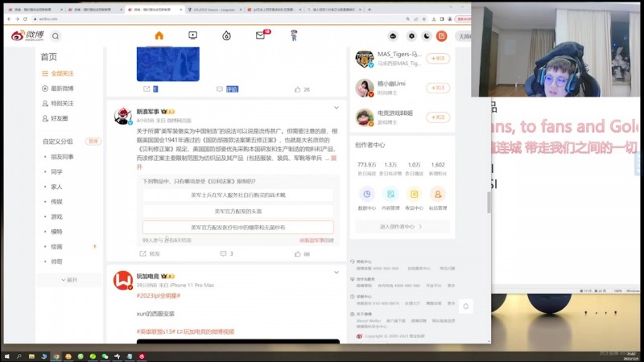
Task: Click the game controller icon in header
Action: pos(393,36)
